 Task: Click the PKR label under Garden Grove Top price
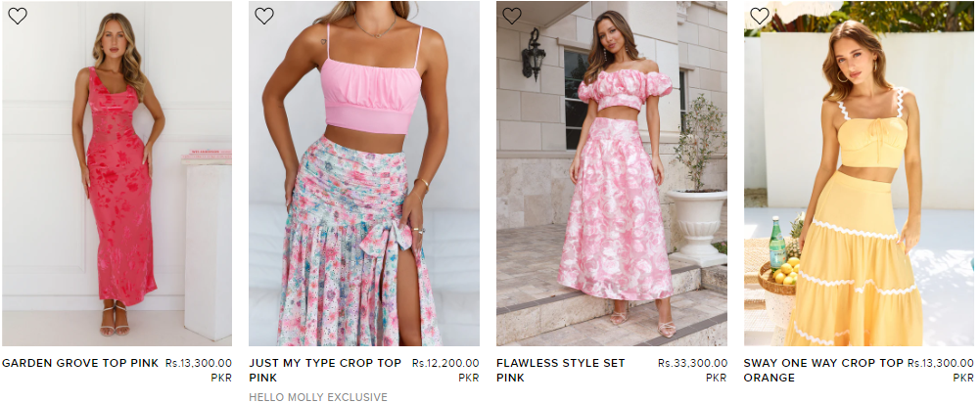(x=221, y=378)
